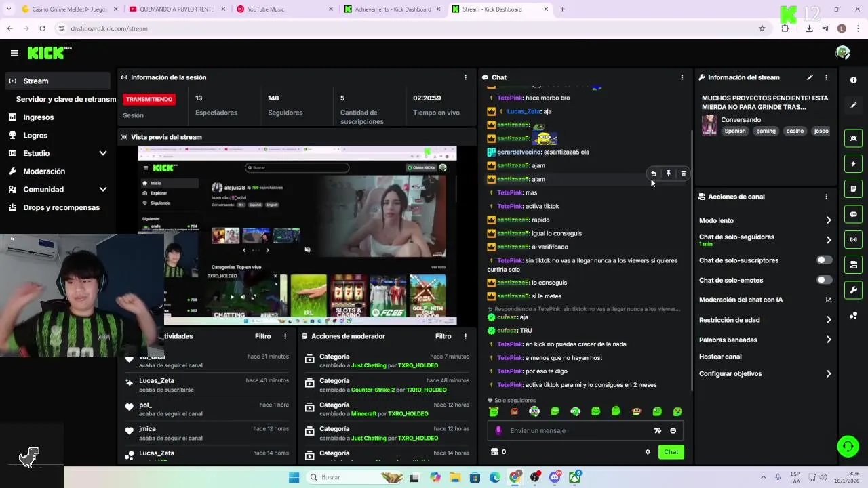Open the user profile avatar menu
868x488 pixels.
[843, 53]
